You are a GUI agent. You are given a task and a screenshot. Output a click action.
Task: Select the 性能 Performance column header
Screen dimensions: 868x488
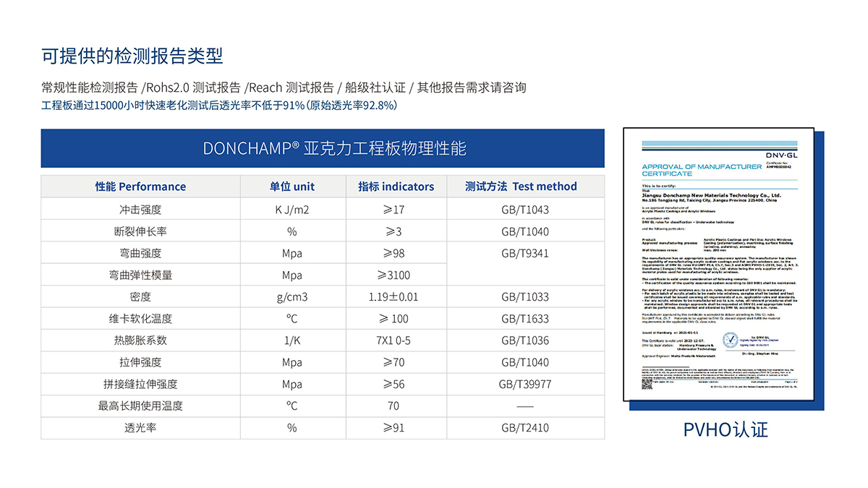click(x=140, y=187)
